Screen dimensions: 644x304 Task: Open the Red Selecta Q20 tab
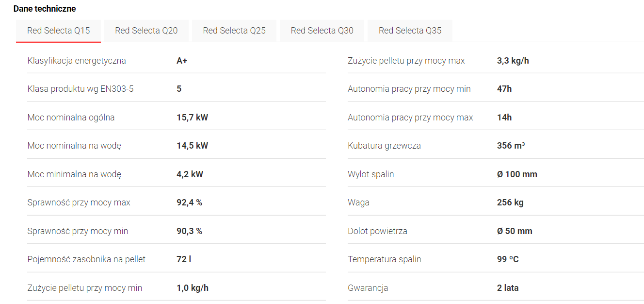coord(146,31)
